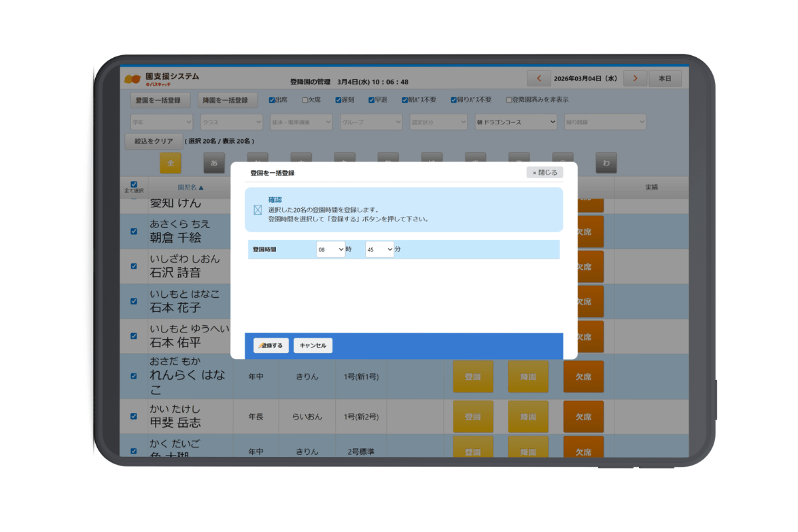
Task: Click the キャンセル button in dialog
Action: [313, 346]
